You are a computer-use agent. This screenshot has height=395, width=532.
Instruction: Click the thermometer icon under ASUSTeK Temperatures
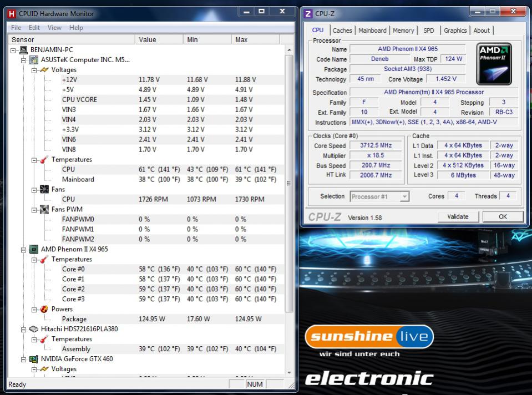pyautogui.click(x=44, y=159)
